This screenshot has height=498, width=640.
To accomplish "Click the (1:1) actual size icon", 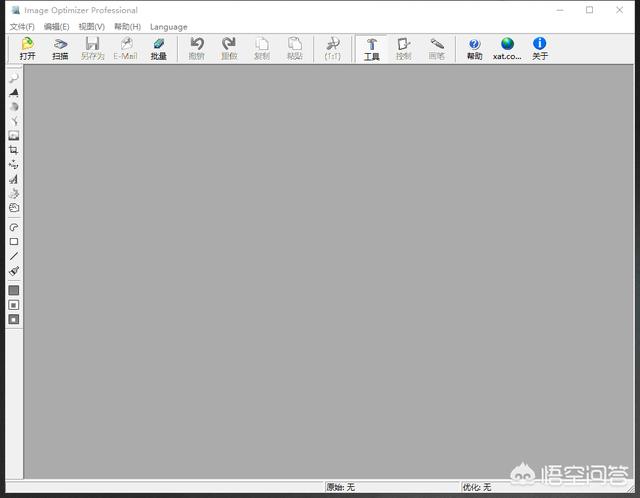I will tap(333, 49).
